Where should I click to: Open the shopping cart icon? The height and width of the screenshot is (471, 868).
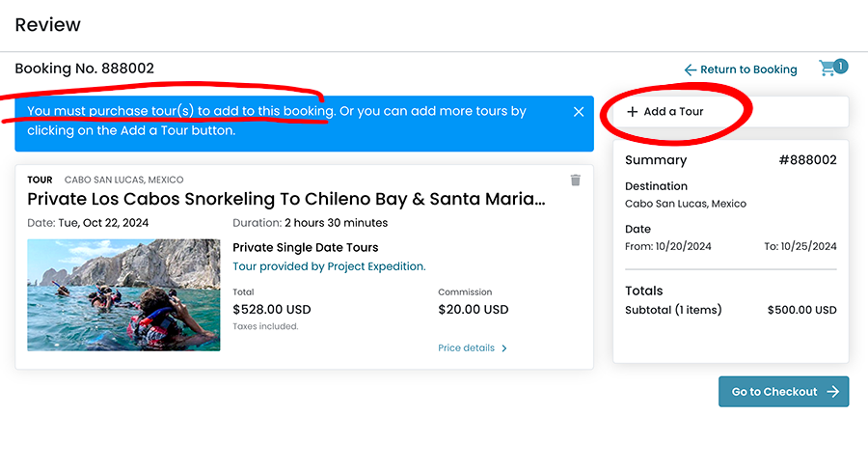pos(827,69)
